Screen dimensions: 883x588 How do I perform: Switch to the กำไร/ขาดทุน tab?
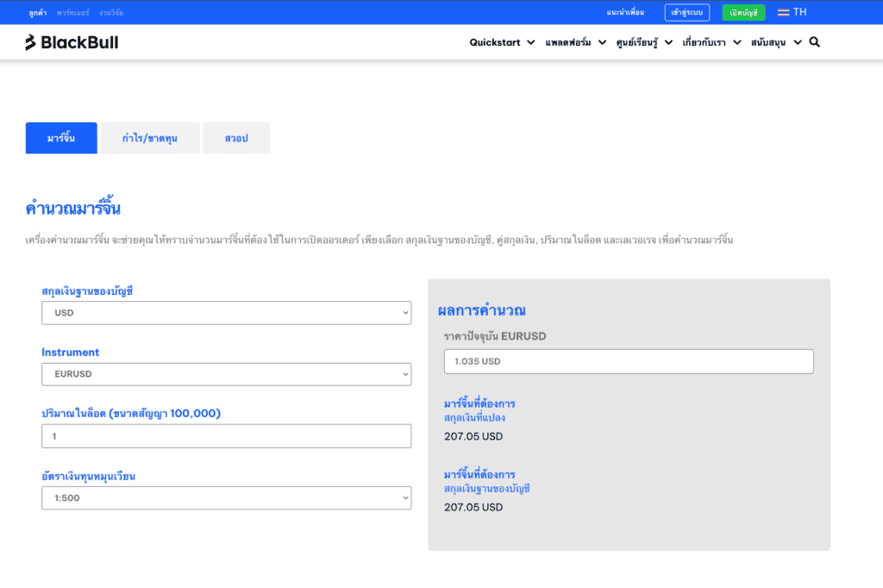point(150,138)
